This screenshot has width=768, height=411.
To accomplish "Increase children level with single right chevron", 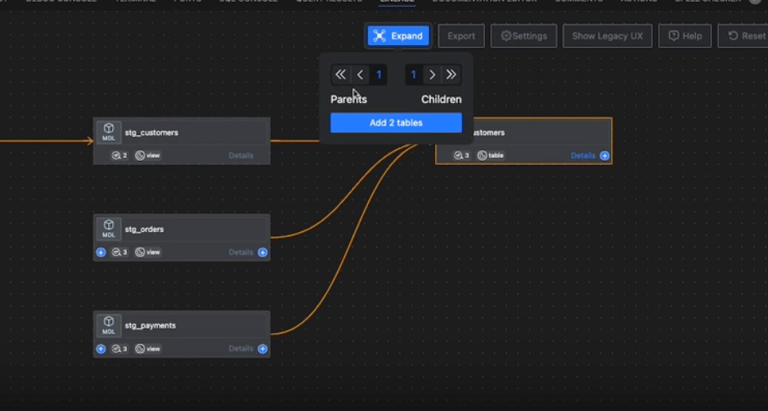I will click(432, 74).
